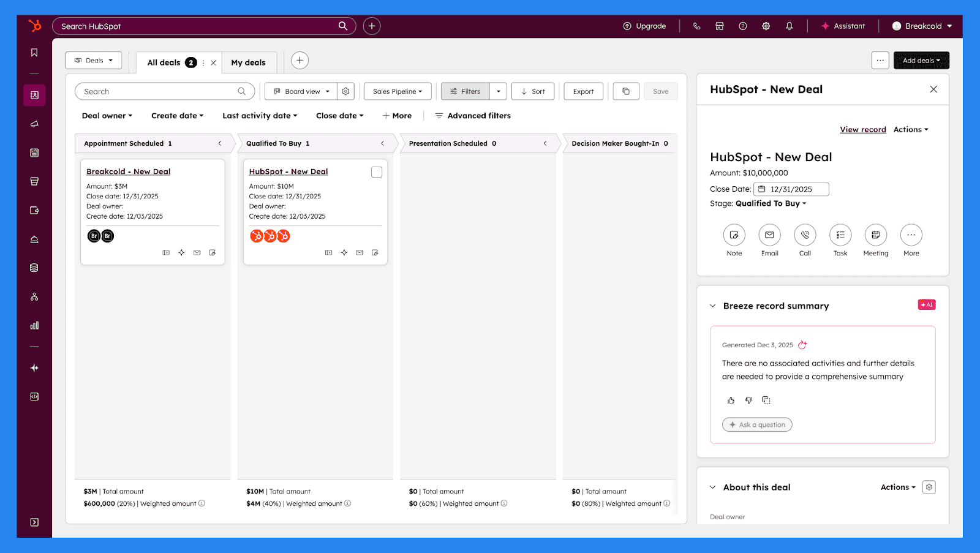This screenshot has width=980, height=553.
Task: Give a thumbs down on the Breeze summary
Action: click(x=748, y=400)
